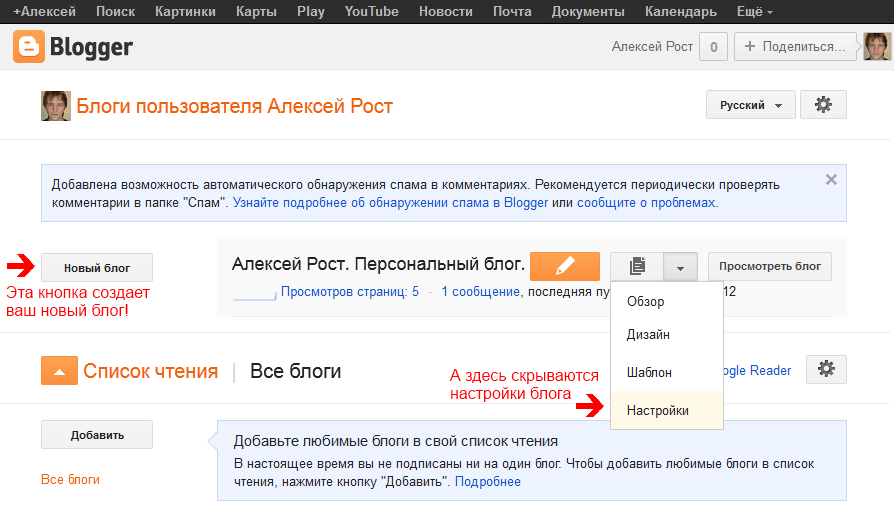894x515 pixels.
Task: Select Обзор from the dropdown menu
Action: point(667,301)
